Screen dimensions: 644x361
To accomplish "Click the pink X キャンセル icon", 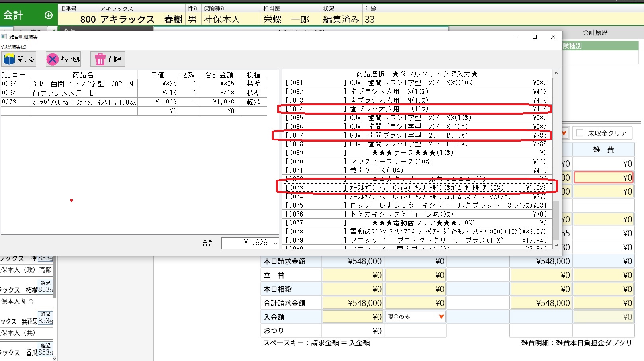I will point(52,59).
